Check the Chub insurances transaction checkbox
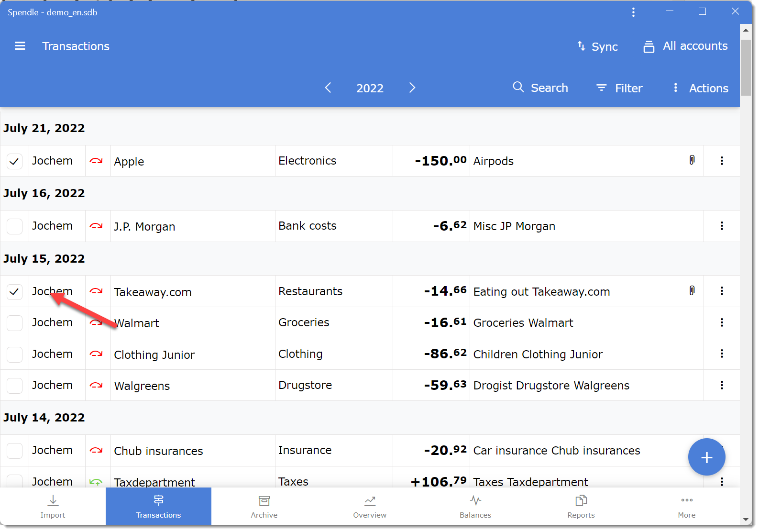 14,451
